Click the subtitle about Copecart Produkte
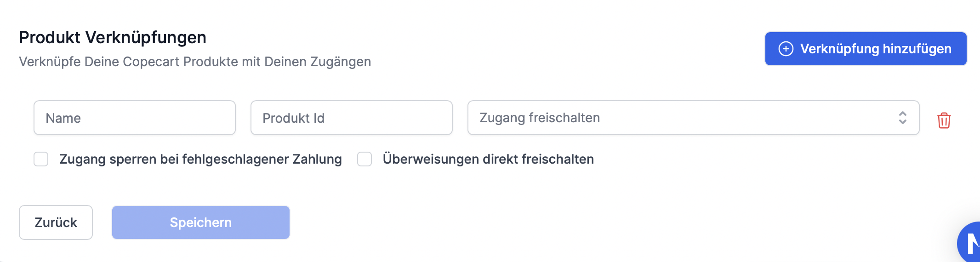Image resolution: width=980 pixels, height=262 pixels. pos(195,62)
